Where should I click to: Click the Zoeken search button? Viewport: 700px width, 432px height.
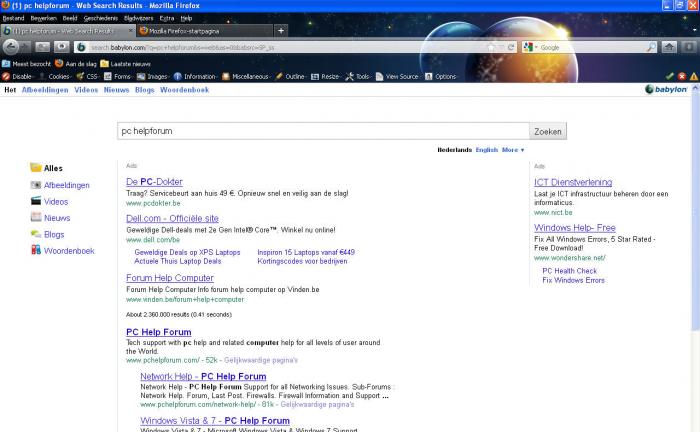(x=548, y=131)
